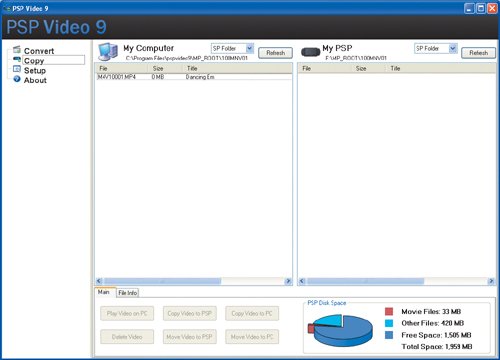Click the blue Free Space color swatch
Viewport: 500px width, 360px height.
click(389, 335)
